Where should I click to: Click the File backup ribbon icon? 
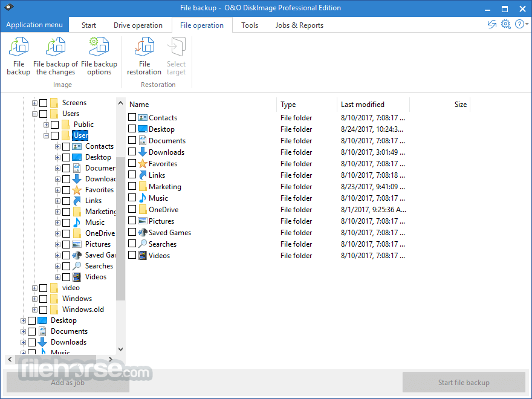click(19, 47)
